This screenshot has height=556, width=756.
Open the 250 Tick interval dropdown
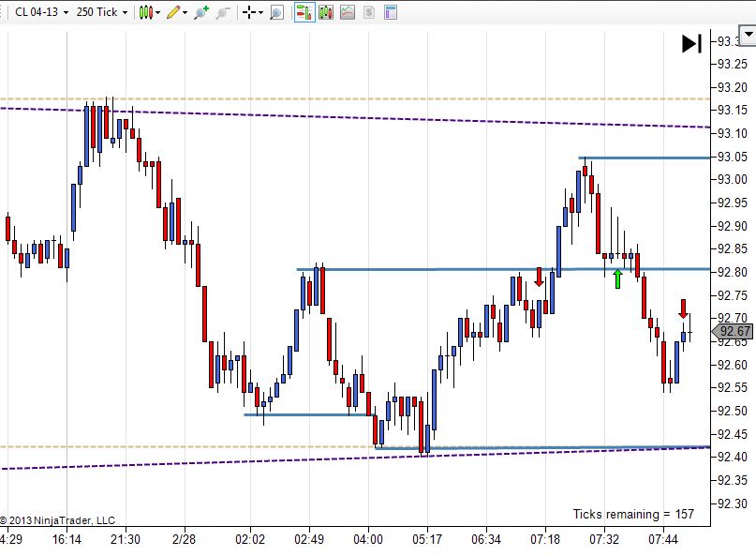click(x=102, y=12)
